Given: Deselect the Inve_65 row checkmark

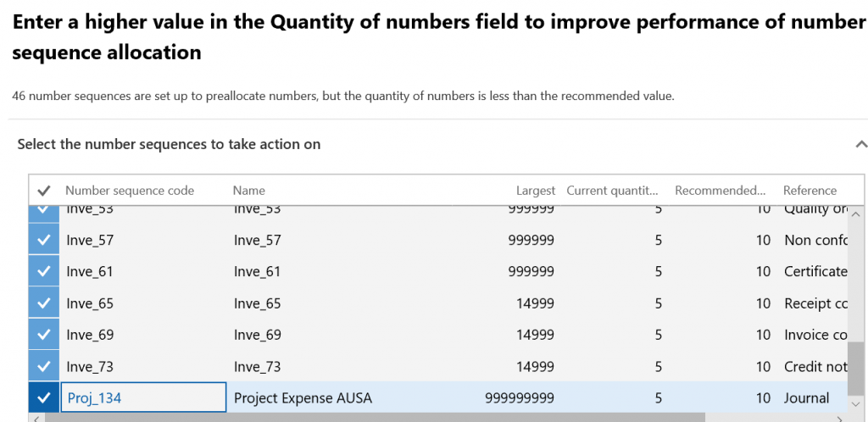Looking at the screenshot, I should pos(44,303).
